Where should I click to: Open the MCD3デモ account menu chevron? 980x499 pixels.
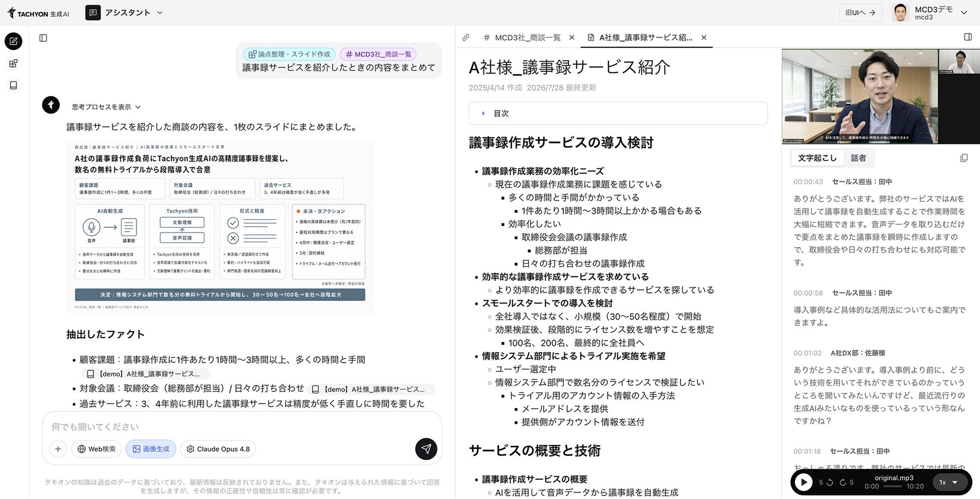[964, 13]
